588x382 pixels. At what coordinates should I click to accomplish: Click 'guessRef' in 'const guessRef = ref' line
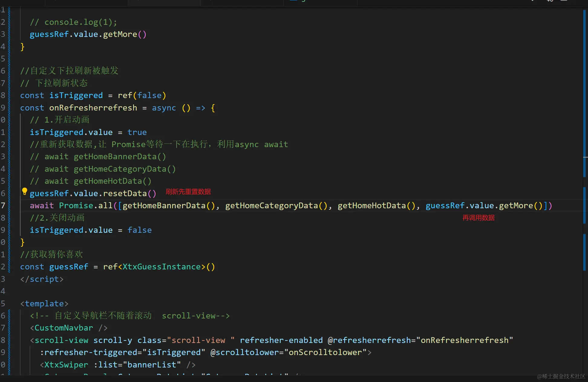click(69, 267)
